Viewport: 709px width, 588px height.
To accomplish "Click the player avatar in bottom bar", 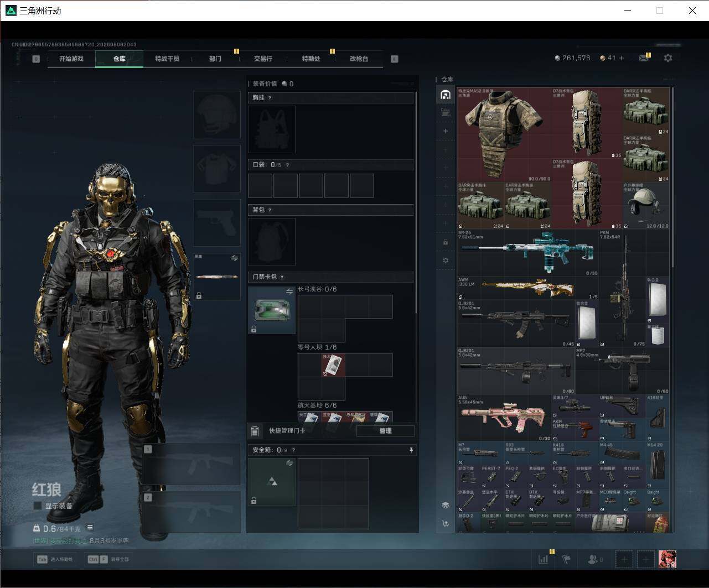I will coord(667,559).
